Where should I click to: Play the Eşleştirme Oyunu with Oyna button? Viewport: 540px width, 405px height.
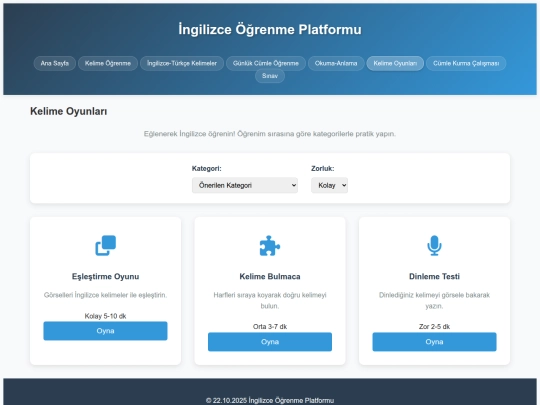tap(105, 331)
